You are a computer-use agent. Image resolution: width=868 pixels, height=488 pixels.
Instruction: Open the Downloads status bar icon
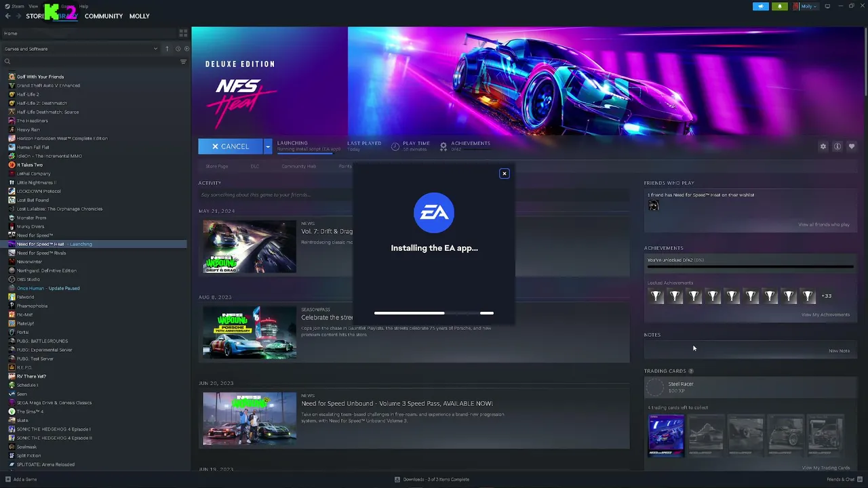pyautogui.click(x=397, y=479)
